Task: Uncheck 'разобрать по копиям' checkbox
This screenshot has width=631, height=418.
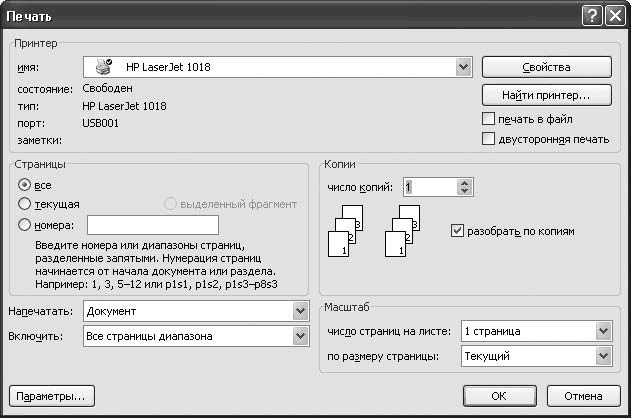Action: (459, 231)
